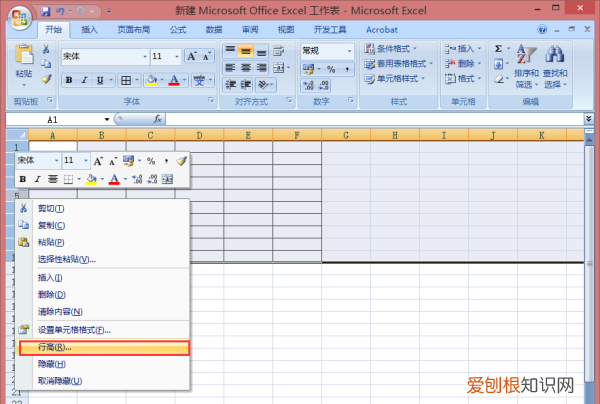Click the Name Box field A1
Viewport: 600px width, 404px height.
pos(54,120)
